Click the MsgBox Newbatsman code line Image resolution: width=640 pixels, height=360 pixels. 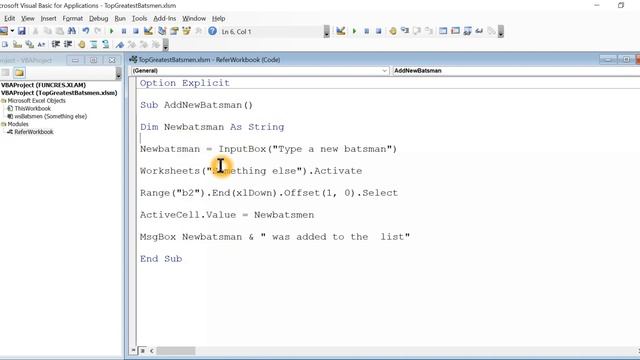click(275, 237)
